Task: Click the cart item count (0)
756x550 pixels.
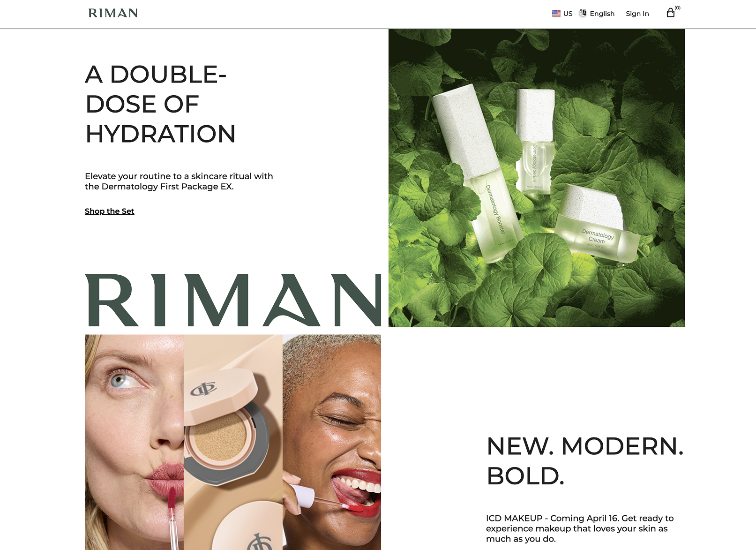Action: tap(678, 8)
